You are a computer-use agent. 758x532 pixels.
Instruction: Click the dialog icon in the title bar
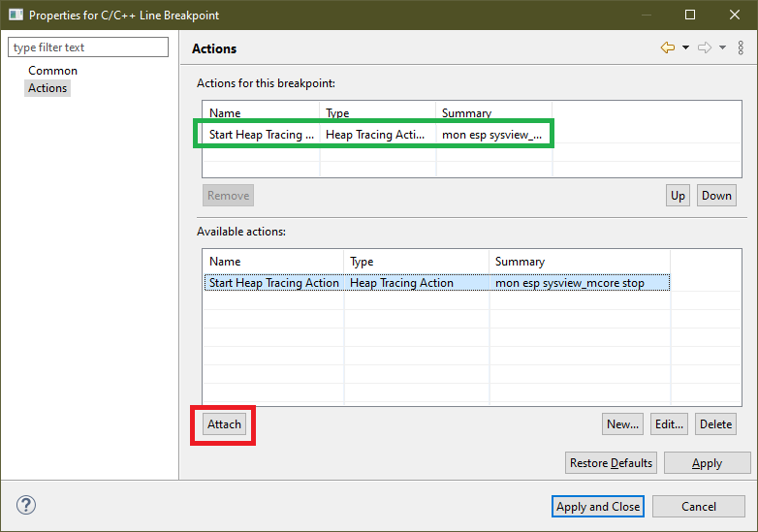pyautogui.click(x=15, y=16)
